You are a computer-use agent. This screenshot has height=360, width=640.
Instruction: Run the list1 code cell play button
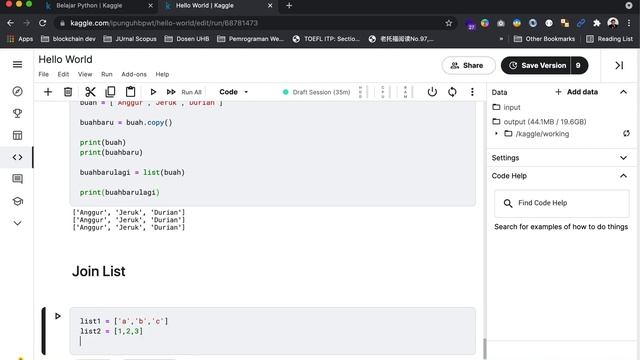tap(58, 316)
